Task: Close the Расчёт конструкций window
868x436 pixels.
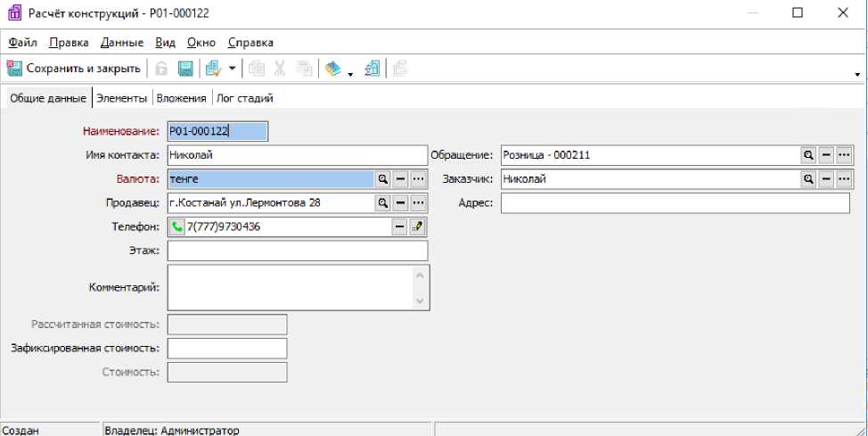Action: [x=842, y=12]
